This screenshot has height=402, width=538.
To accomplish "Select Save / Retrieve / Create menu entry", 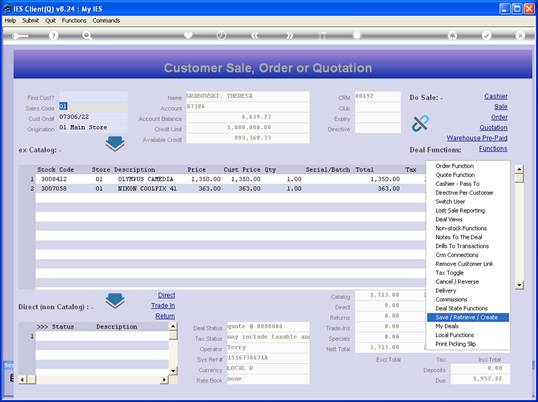I will click(x=468, y=317).
